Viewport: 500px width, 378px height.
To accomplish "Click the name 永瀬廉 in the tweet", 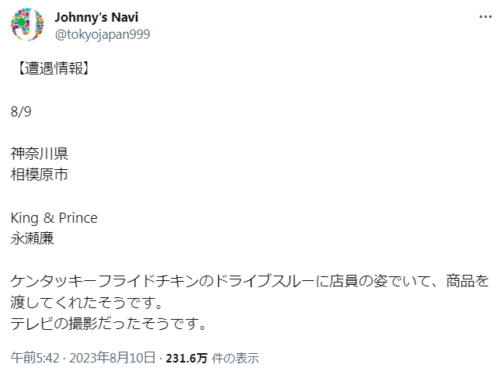I will pos(32,239).
